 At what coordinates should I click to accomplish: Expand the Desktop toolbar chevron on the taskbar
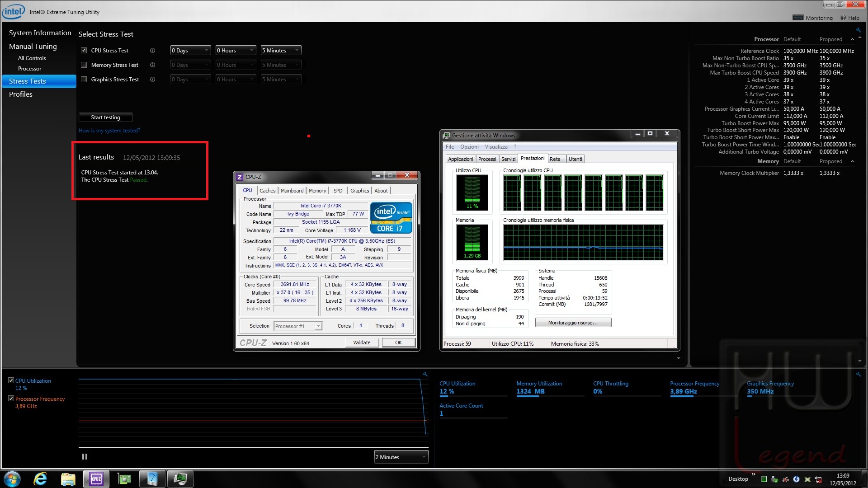pyautogui.click(x=753, y=474)
